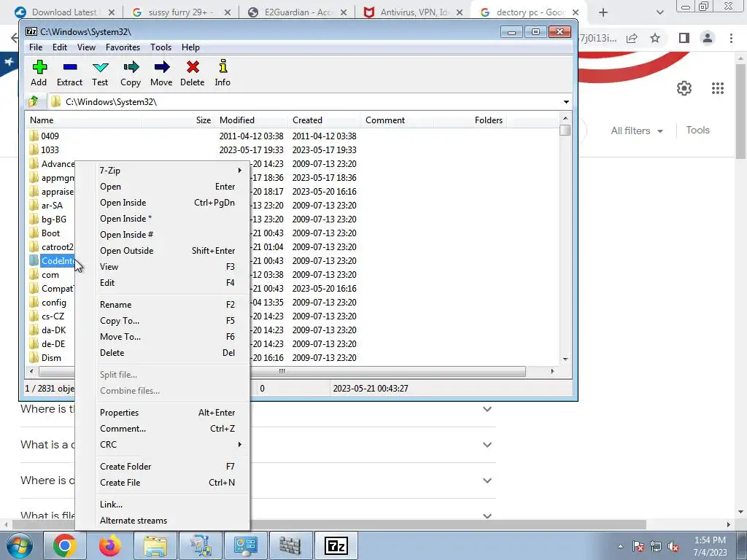Click the C:\Windows\System32\ path field
This screenshot has height=560, width=747.
(x=305, y=102)
